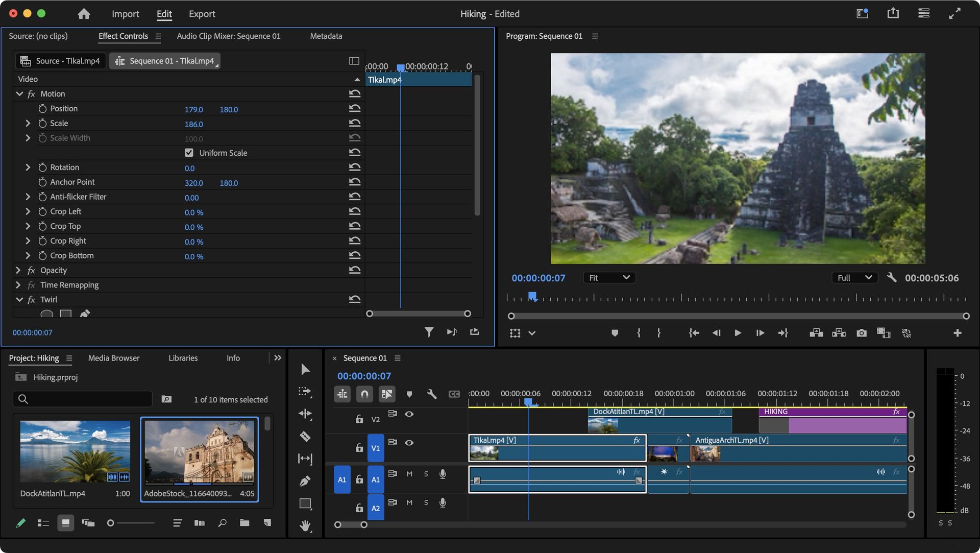Screen dimensions: 980x553
Task: Select the DockAtitlanTL.mp4 thumbnail in the Project panel
Action: click(75, 451)
